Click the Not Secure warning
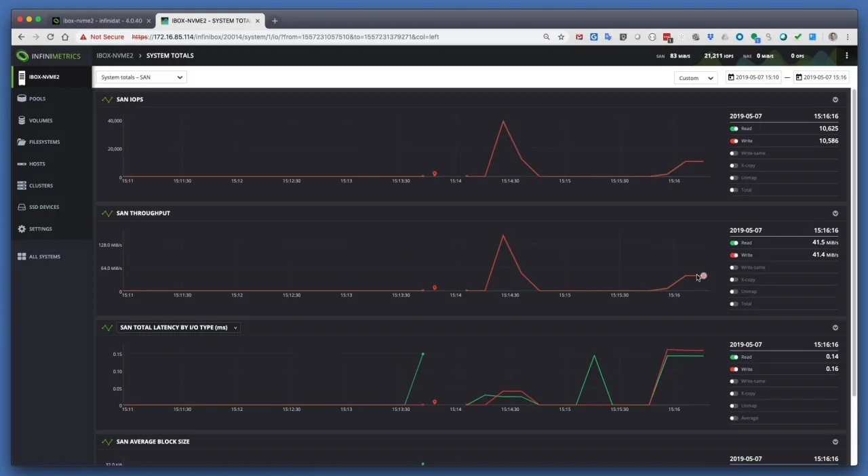Viewport: 868px width, 476px height. pos(102,37)
